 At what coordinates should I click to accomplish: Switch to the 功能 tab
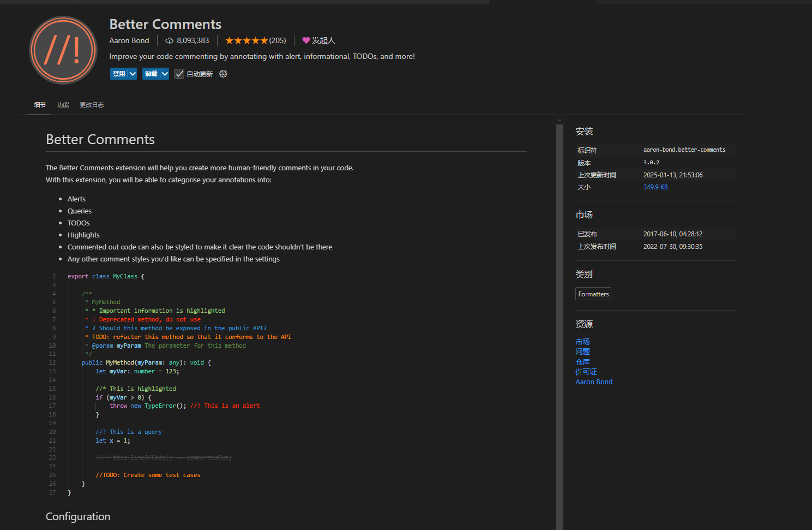pyautogui.click(x=63, y=105)
